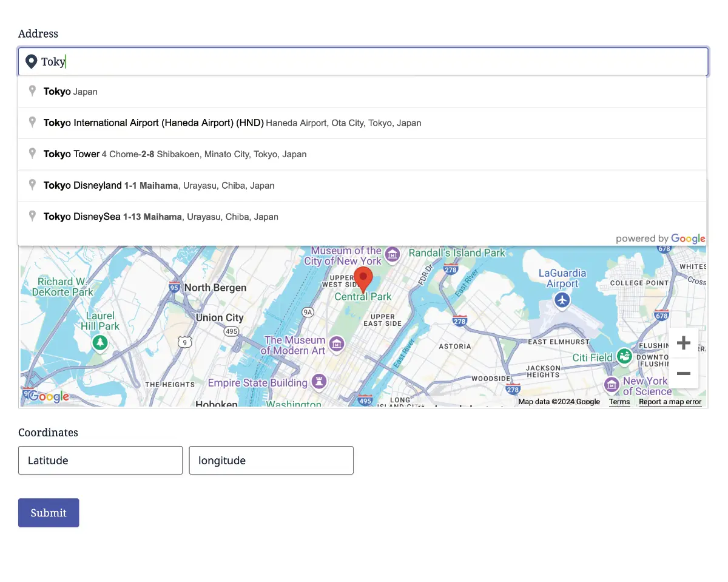Click the pin icon beside Tokyo DisneySea suggestion
The height and width of the screenshot is (582, 728).
(x=33, y=216)
